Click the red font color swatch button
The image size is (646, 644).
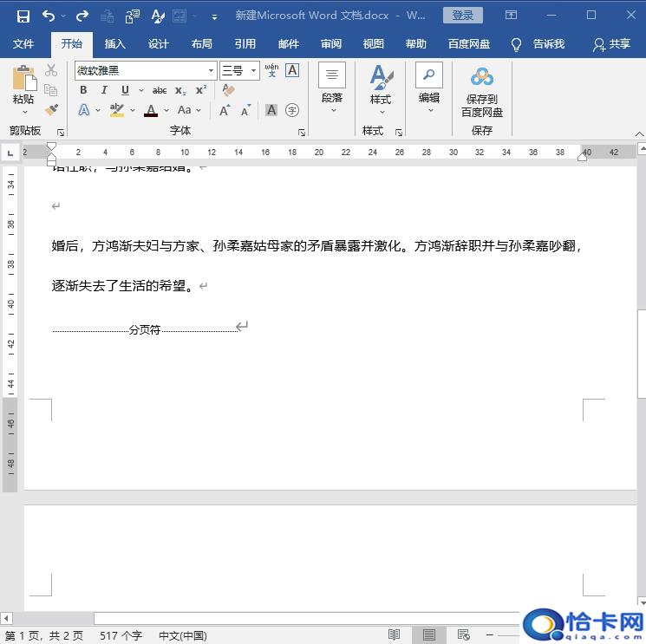[151, 110]
